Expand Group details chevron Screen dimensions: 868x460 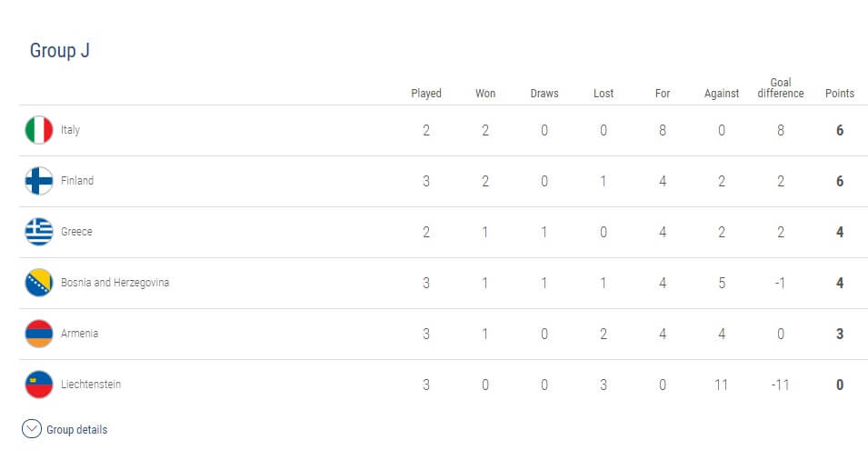[x=32, y=428]
